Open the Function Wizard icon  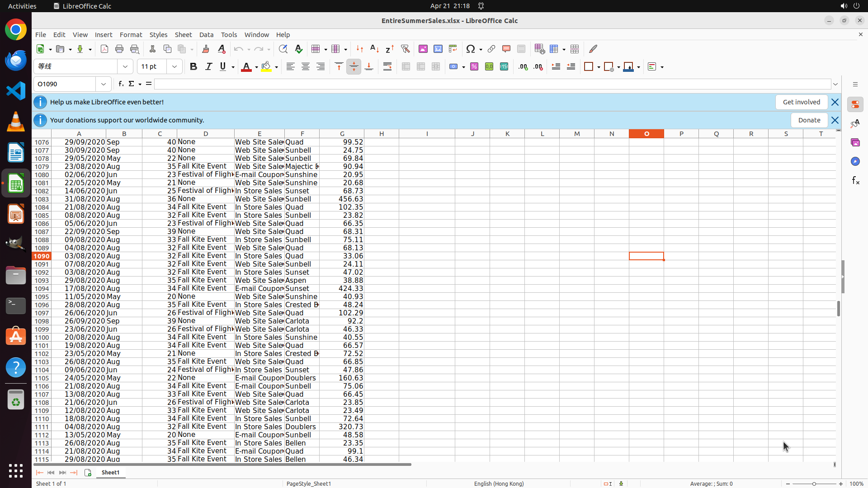point(121,84)
